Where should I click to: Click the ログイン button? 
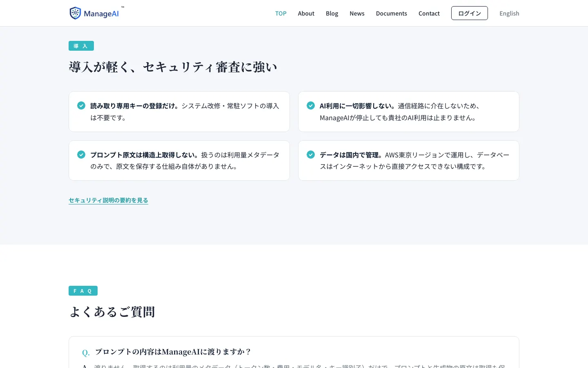pyautogui.click(x=470, y=13)
